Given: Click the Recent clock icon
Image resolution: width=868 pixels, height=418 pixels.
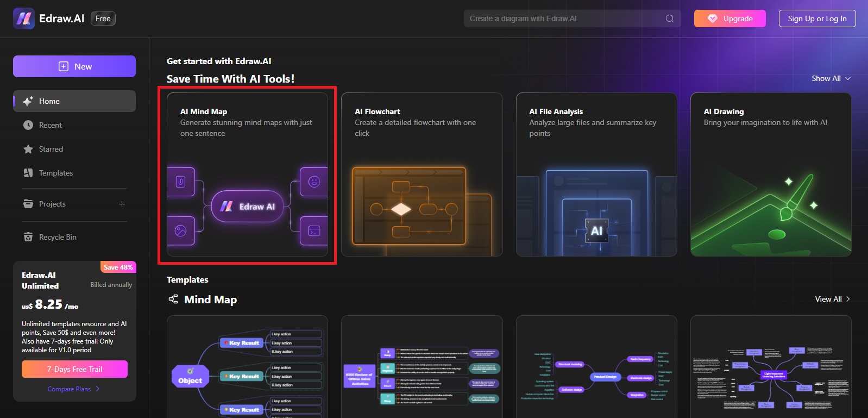Looking at the screenshot, I should (28, 125).
